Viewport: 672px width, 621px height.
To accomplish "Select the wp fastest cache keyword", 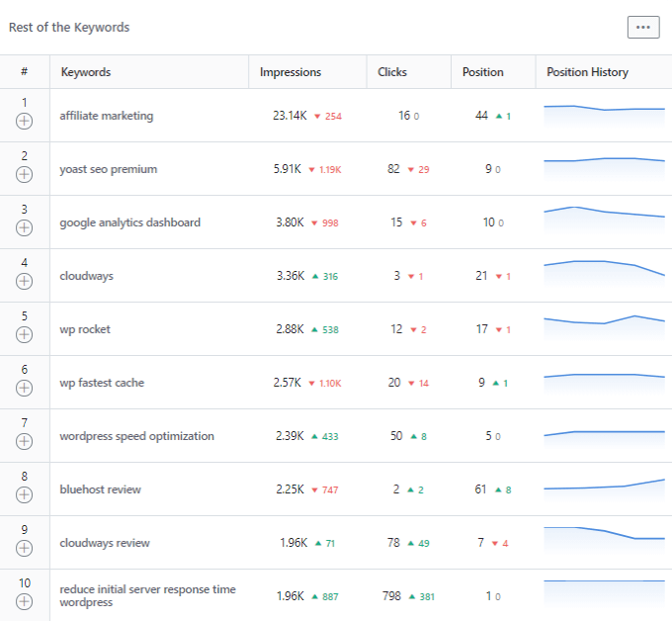I will coord(102,383).
